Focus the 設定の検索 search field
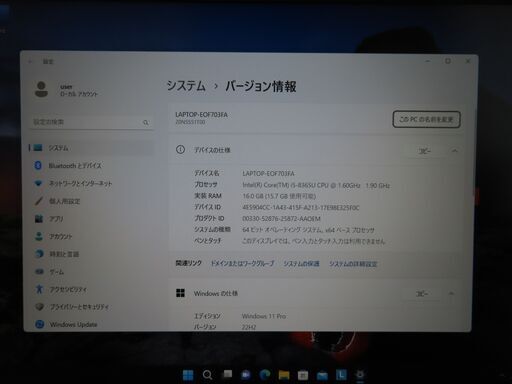Image resolution: width=512 pixels, height=384 pixels. (x=91, y=122)
